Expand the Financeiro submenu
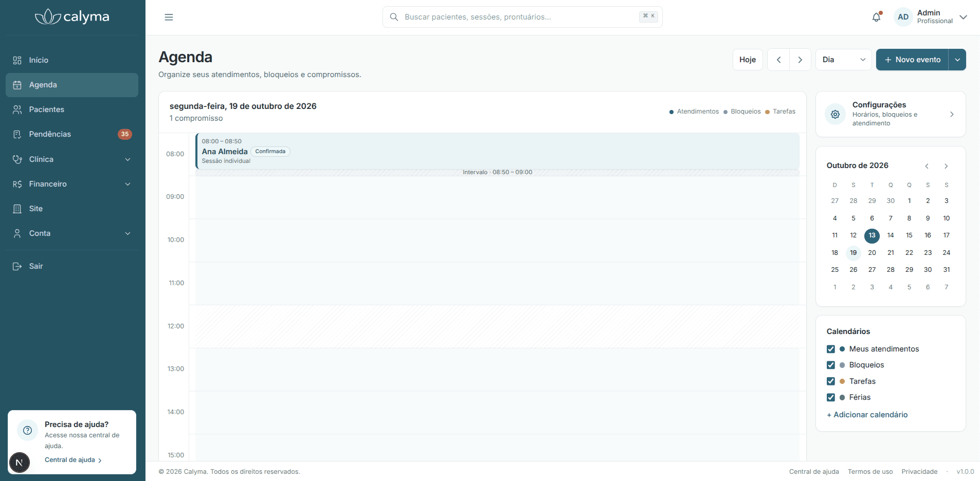980x481 pixels. (128, 184)
